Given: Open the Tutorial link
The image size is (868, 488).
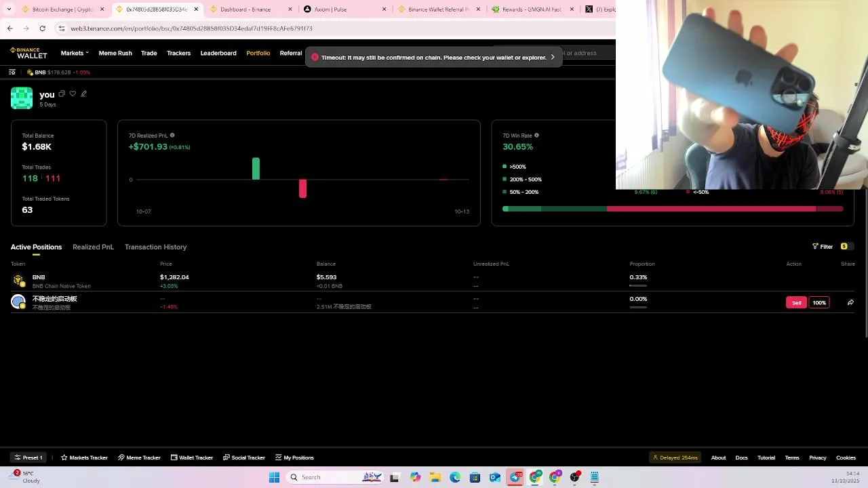Looking at the screenshot, I should (766, 457).
